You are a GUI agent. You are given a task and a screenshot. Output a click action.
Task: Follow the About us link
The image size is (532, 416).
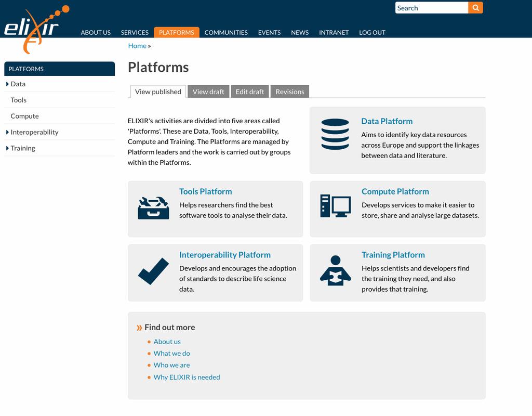pyautogui.click(x=167, y=342)
